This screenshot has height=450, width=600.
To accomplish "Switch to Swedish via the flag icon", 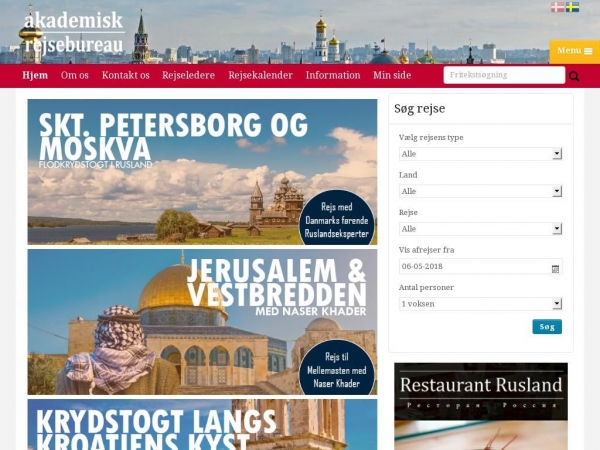I will point(572,7).
